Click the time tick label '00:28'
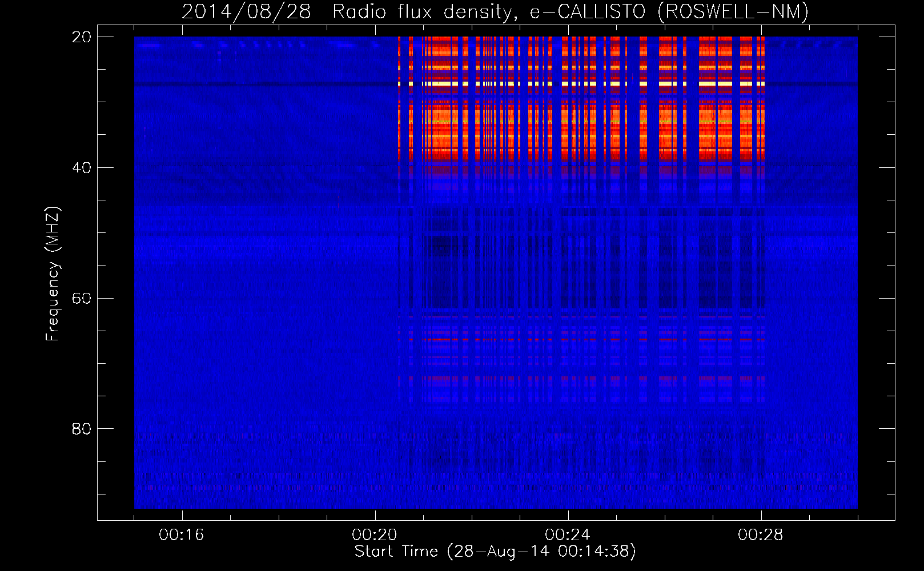The width and height of the screenshot is (924, 571). 761,535
